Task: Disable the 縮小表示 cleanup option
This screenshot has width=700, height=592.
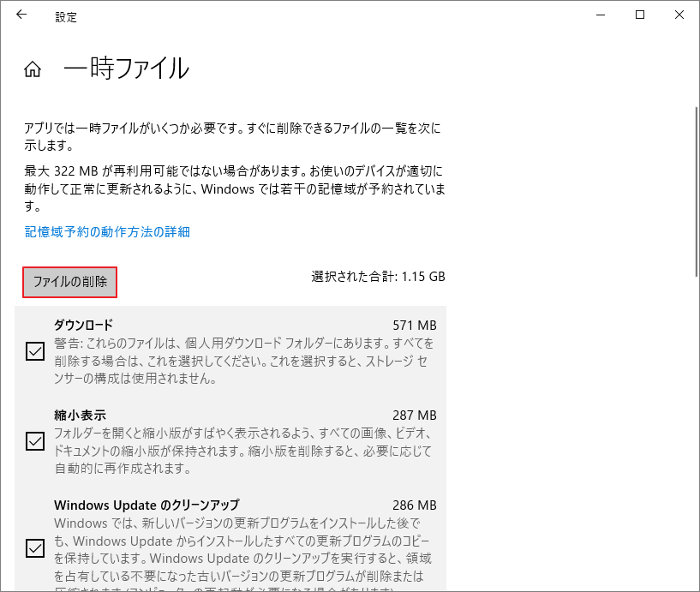Action: (x=34, y=441)
